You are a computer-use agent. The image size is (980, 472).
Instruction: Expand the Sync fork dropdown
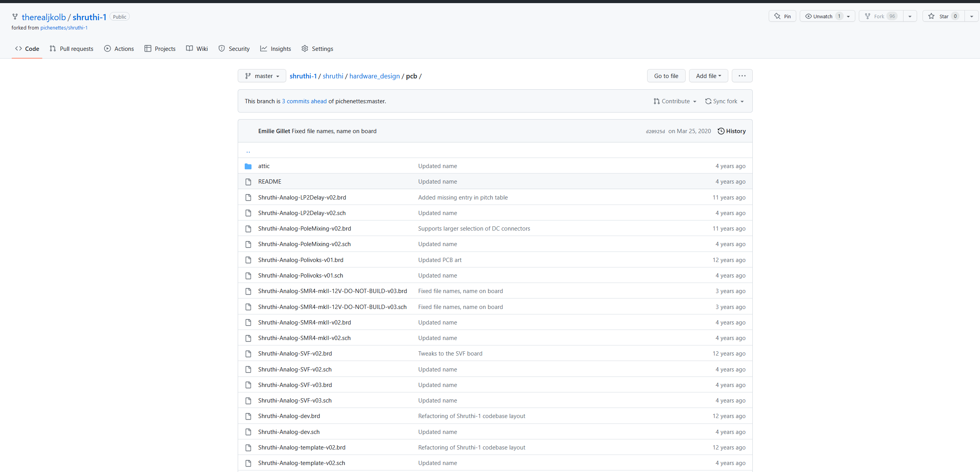click(724, 101)
